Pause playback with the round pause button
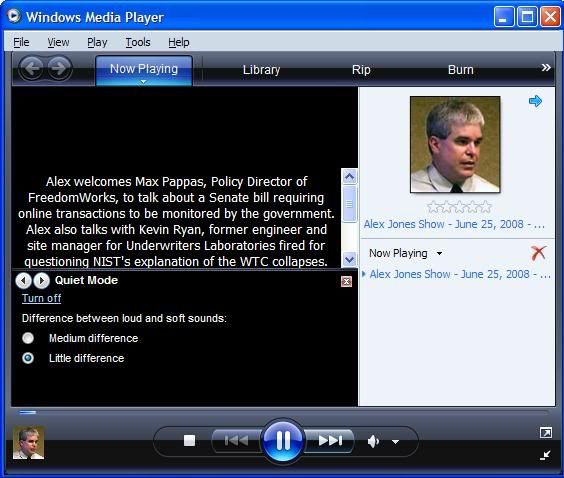Image resolution: width=564 pixels, height=478 pixels. (x=283, y=440)
